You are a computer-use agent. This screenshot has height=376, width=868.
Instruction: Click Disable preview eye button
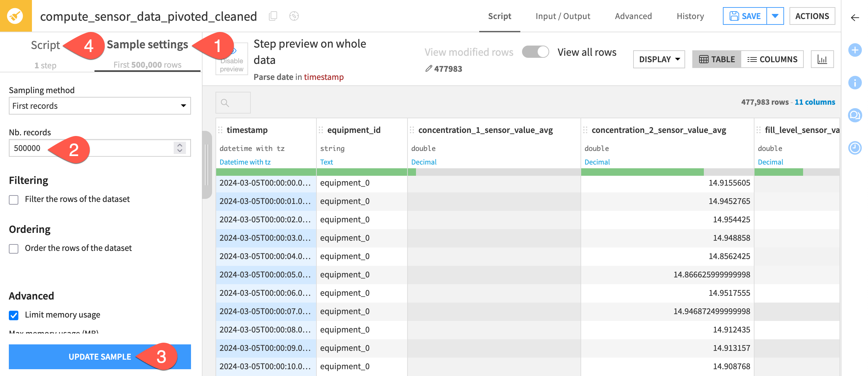[x=231, y=59]
